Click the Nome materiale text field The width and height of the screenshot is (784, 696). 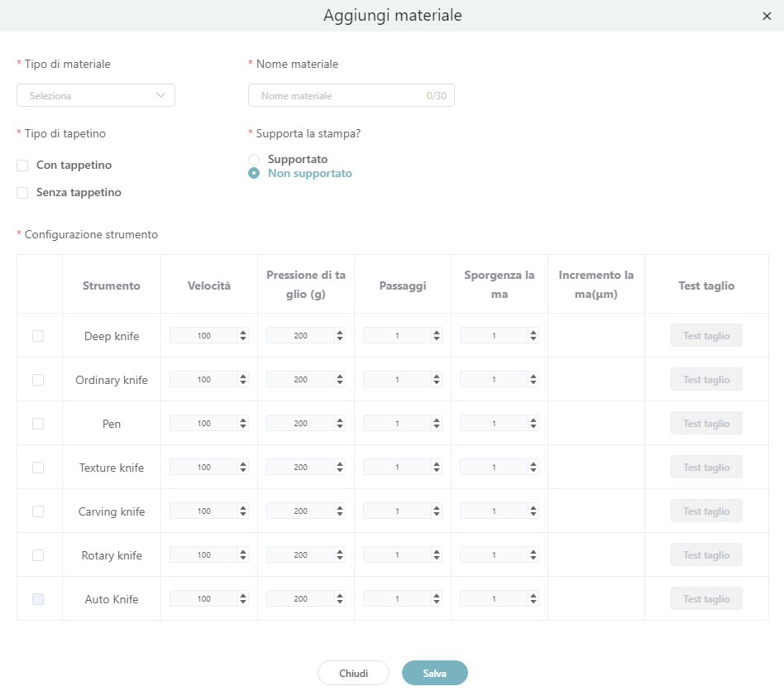point(341,96)
